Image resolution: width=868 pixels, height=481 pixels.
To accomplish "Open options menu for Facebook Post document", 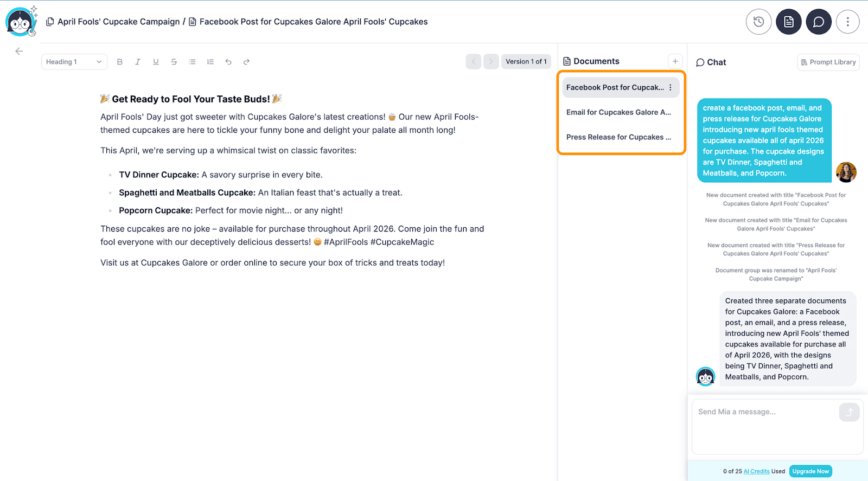I will point(671,87).
